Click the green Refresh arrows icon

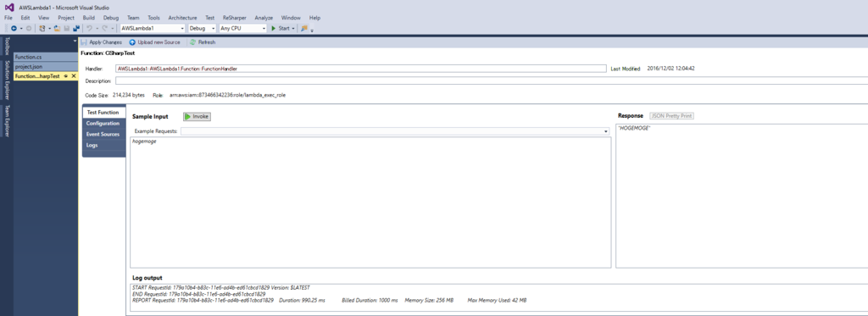(x=192, y=42)
